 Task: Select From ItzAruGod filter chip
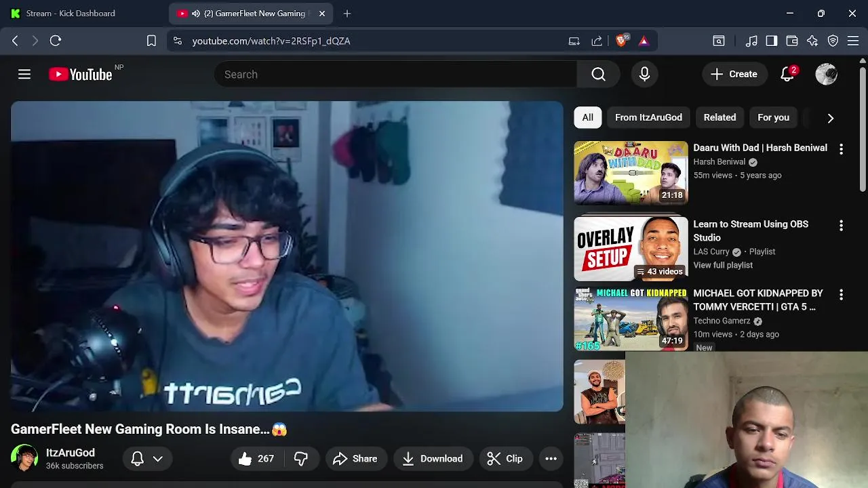[648, 117]
